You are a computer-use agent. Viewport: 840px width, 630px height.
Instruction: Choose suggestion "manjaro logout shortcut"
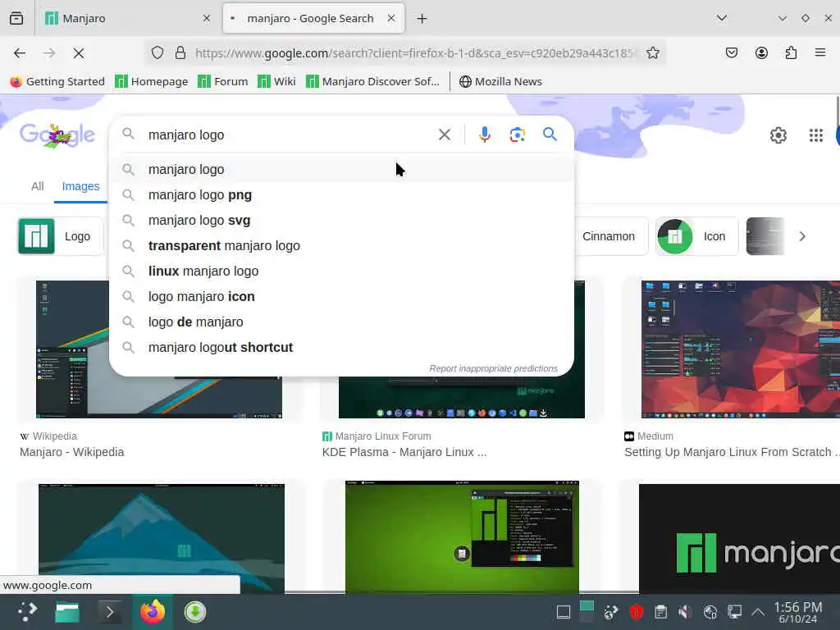tap(342, 348)
